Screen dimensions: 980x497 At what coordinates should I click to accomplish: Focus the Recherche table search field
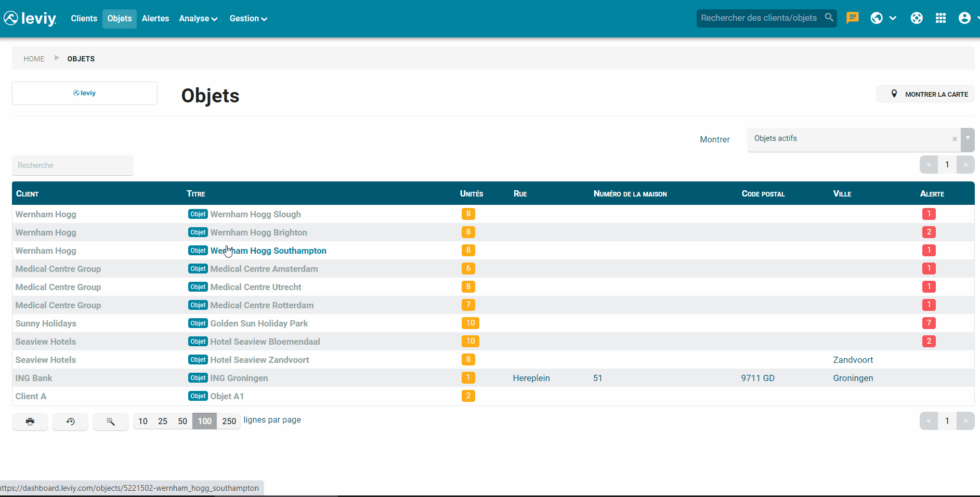(x=73, y=165)
